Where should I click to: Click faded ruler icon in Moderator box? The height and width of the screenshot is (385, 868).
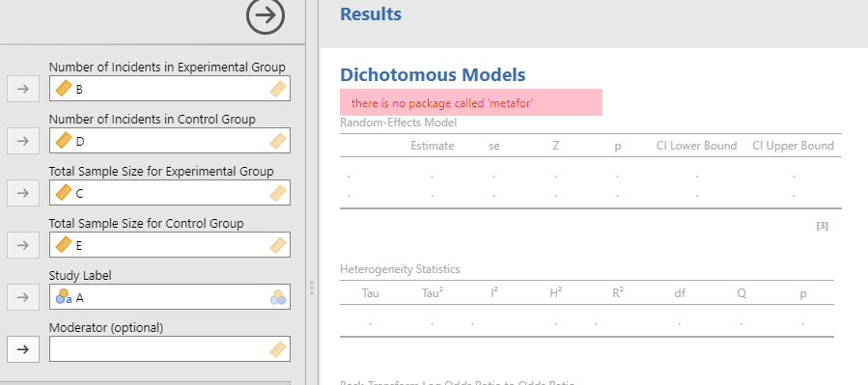coord(278,349)
